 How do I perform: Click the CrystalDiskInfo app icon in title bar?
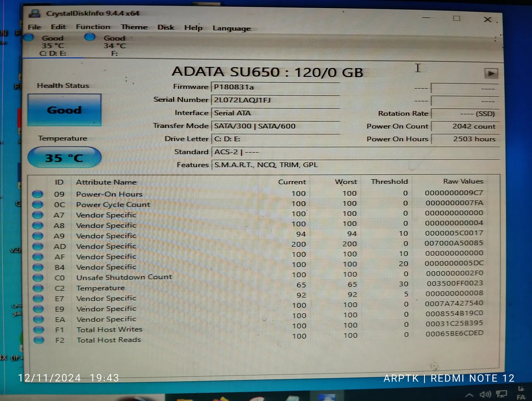[35, 14]
